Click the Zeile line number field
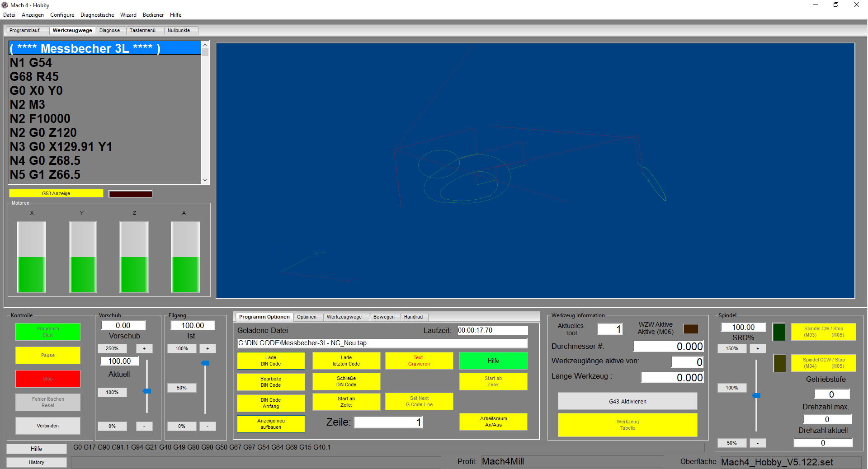868x469 pixels. point(388,422)
